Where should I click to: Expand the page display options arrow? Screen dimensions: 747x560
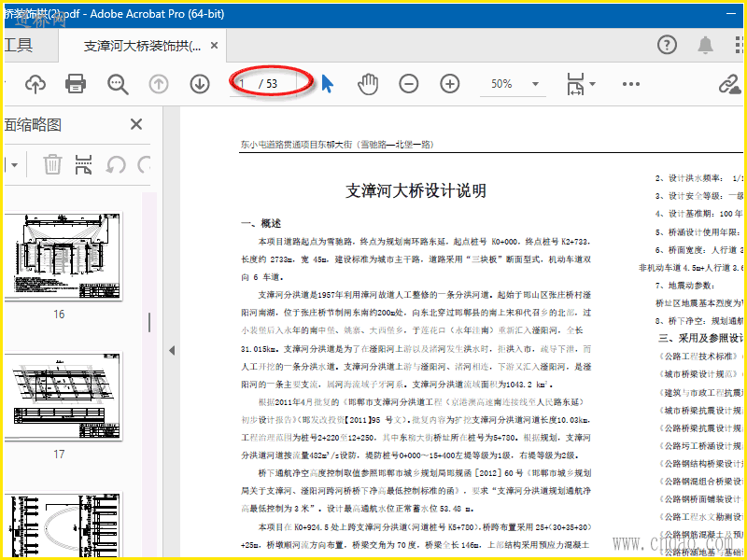point(592,84)
